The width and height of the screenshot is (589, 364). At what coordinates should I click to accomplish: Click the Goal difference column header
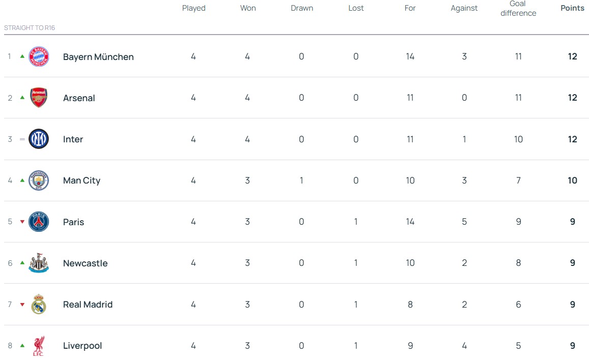click(518, 9)
